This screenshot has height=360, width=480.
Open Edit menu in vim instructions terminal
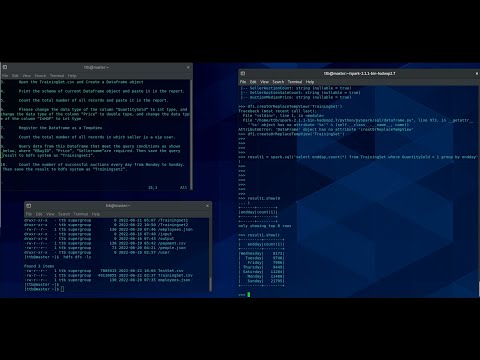tap(15, 76)
